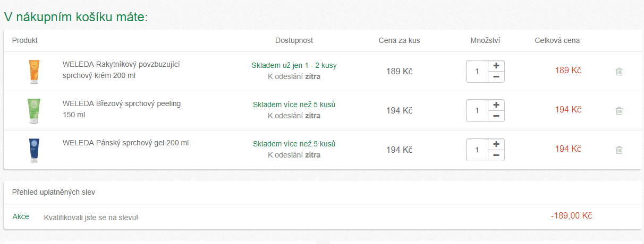Image resolution: width=644 pixels, height=244 pixels.
Task: Delete Rakytníkový sprchový krém from cart
Action: click(619, 72)
